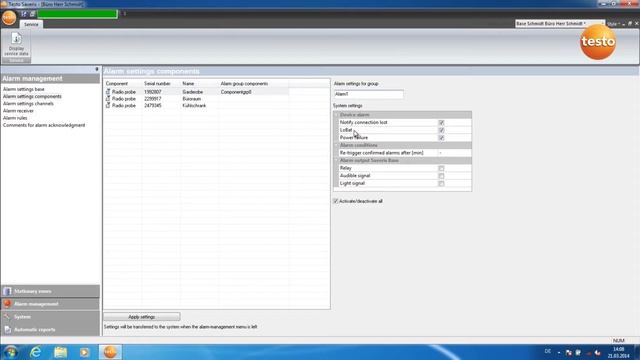This screenshot has height=360, width=640.
Task: Click serial number cell in Garderobe row
Action: coord(161,92)
